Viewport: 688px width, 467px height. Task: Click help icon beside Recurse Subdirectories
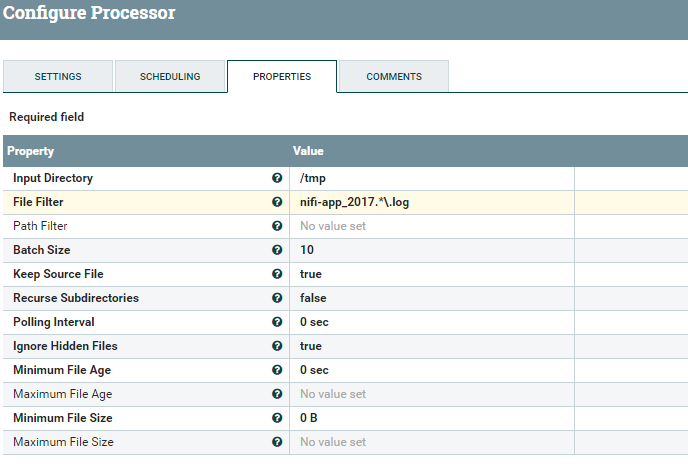[277, 298]
